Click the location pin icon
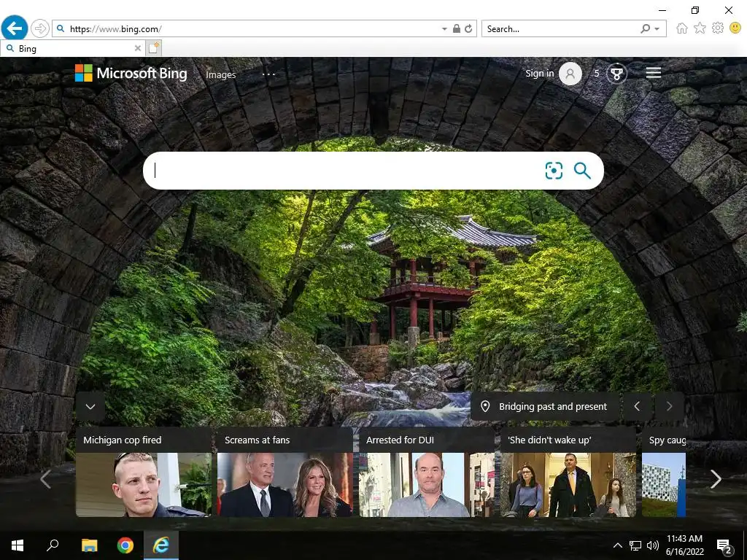 (x=485, y=406)
